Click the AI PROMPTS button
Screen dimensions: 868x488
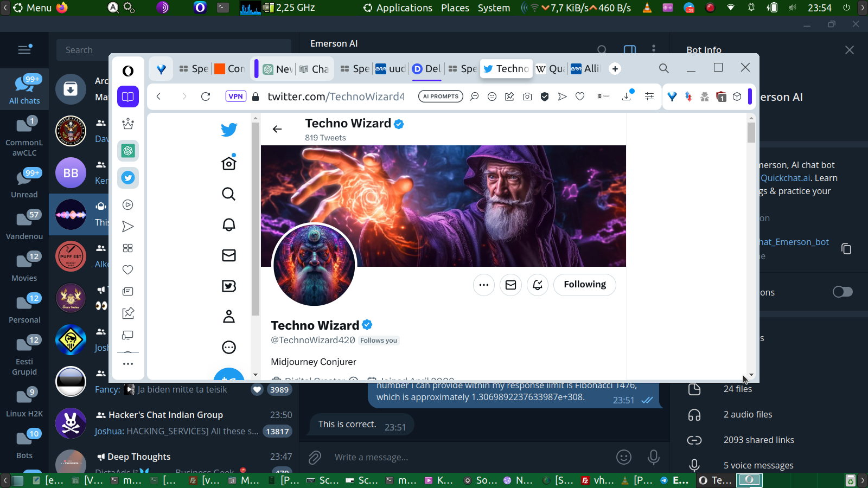click(x=441, y=97)
